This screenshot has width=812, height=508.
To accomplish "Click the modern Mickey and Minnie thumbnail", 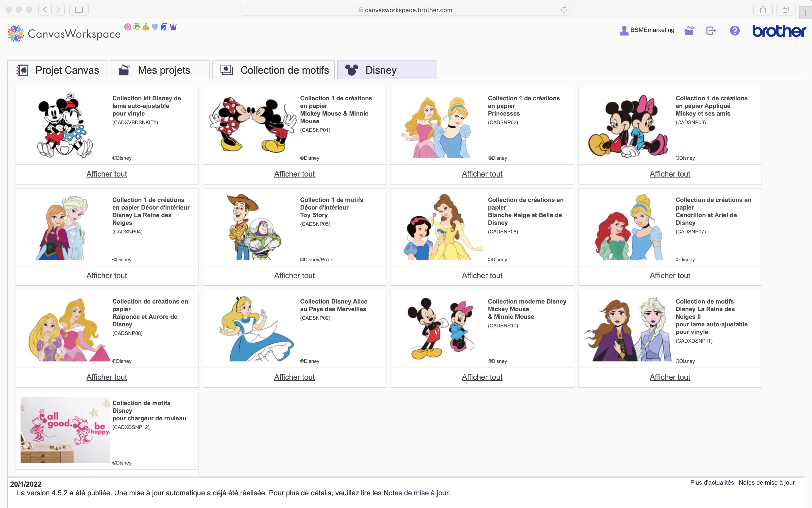I will [x=441, y=329].
